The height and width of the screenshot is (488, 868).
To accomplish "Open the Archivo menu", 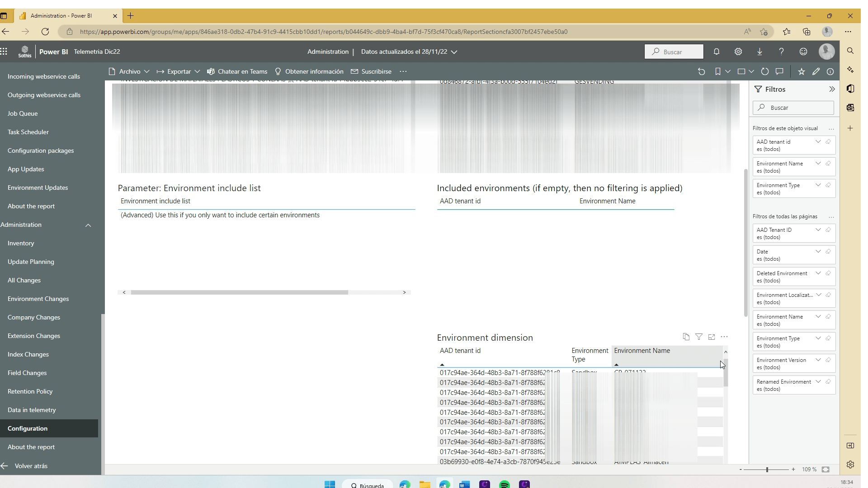I will (x=129, y=71).
